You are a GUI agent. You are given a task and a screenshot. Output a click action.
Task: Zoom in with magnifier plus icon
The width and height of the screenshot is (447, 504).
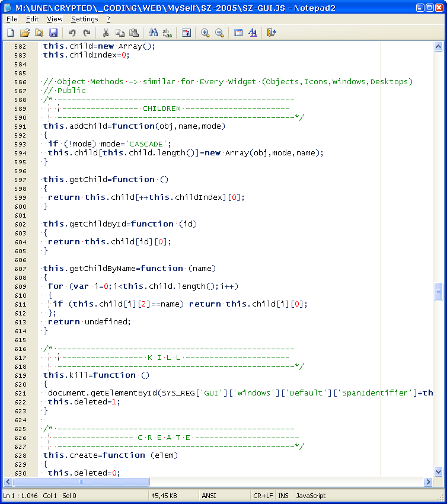pos(205,33)
